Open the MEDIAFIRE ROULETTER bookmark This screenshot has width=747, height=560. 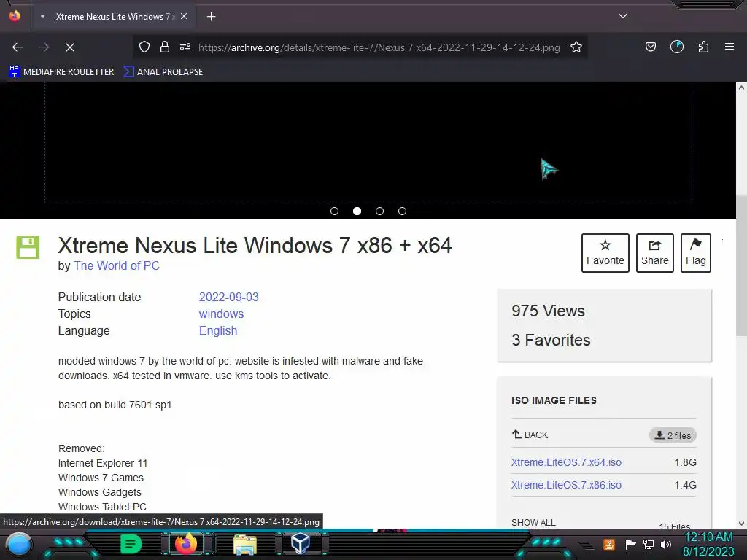[x=61, y=72]
